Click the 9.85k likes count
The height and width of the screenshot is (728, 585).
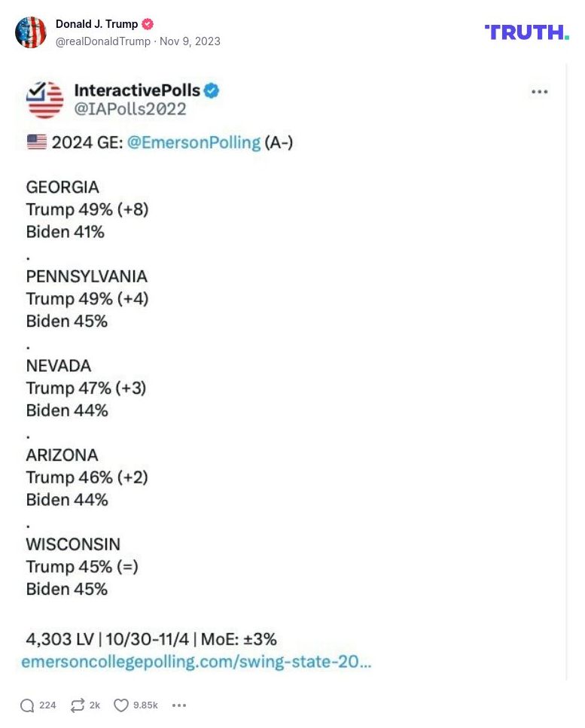click(x=145, y=705)
